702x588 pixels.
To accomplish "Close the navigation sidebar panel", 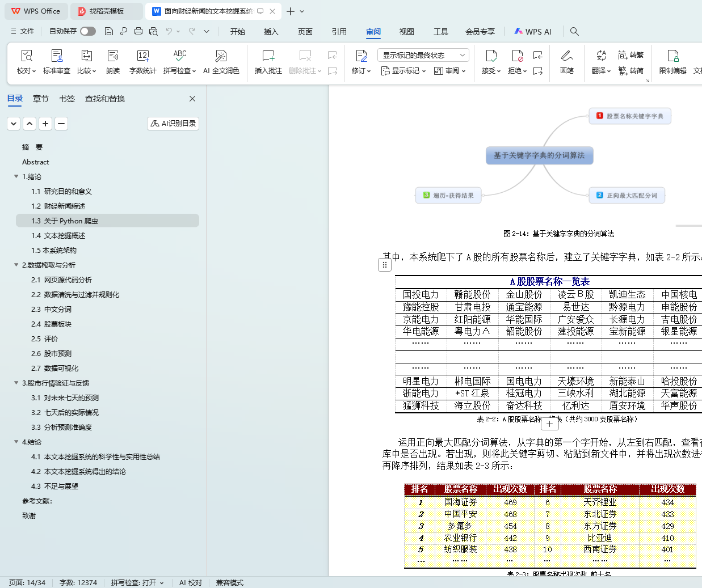I will tap(192, 99).
